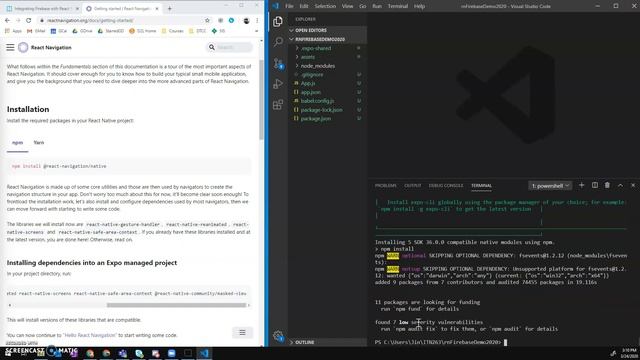
Task: Go back in the Chrome browser
Action: [x=7, y=20]
